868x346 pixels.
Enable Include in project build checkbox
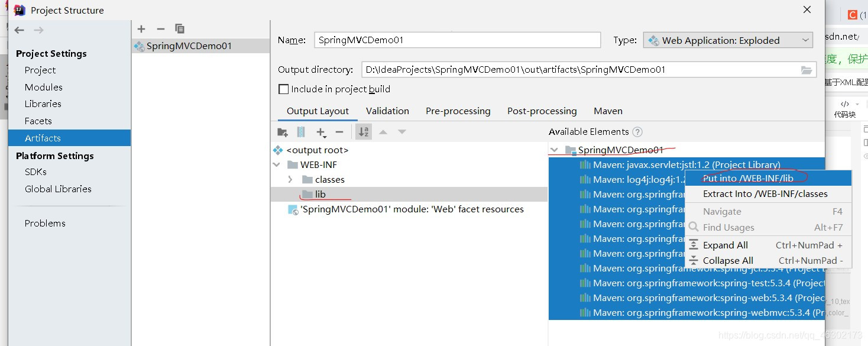[x=283, y=89]
